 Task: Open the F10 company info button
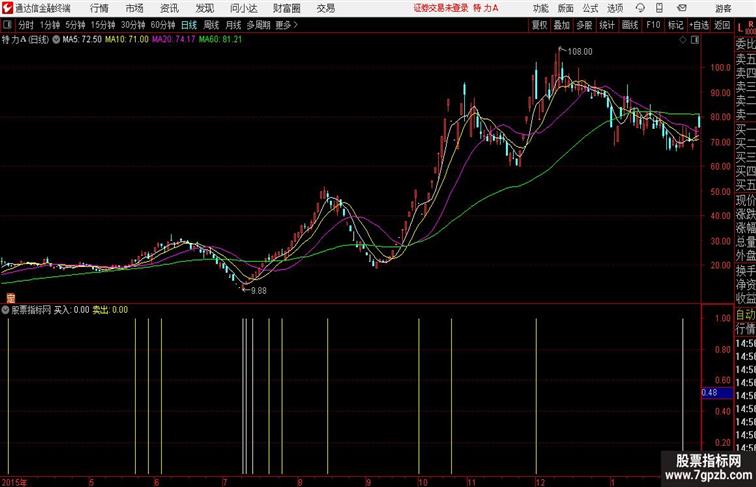(653, 25)
